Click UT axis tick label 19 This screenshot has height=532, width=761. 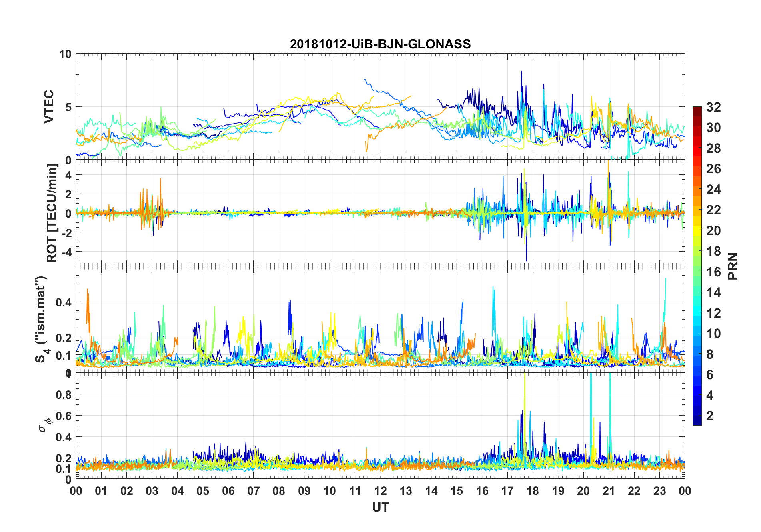pyautogui.click(x=558, y=491)
